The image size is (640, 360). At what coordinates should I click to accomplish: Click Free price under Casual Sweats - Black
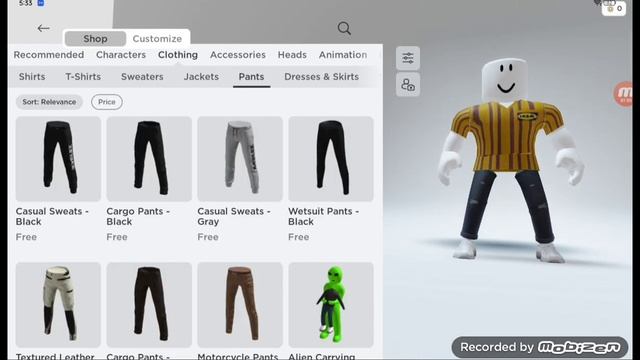pos(26,237)
